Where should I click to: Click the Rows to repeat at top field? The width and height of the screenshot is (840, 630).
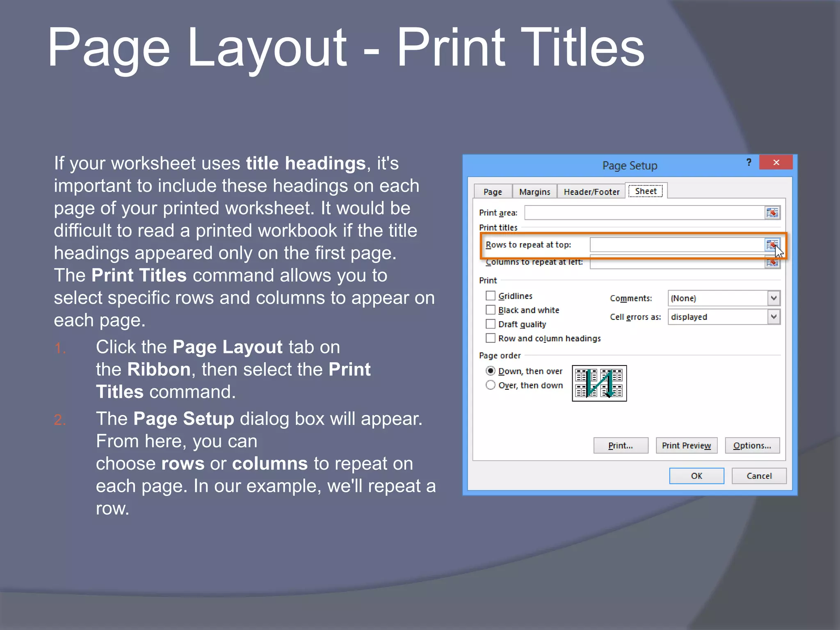[678, 245]
